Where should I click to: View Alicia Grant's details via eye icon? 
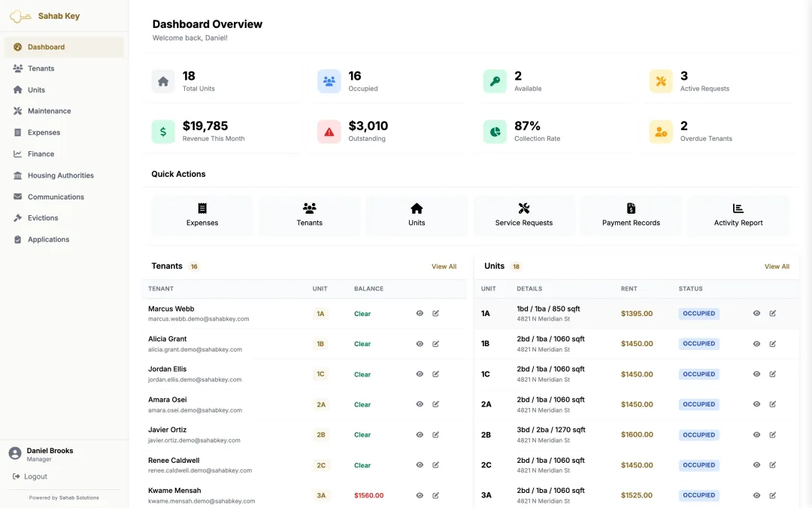[x=420, y=344]
